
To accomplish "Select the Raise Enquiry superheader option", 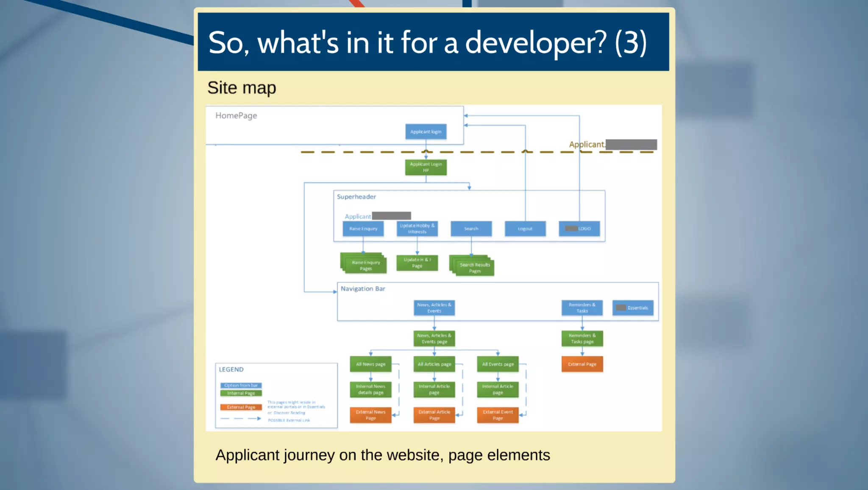I will click(x=363, y=229).
